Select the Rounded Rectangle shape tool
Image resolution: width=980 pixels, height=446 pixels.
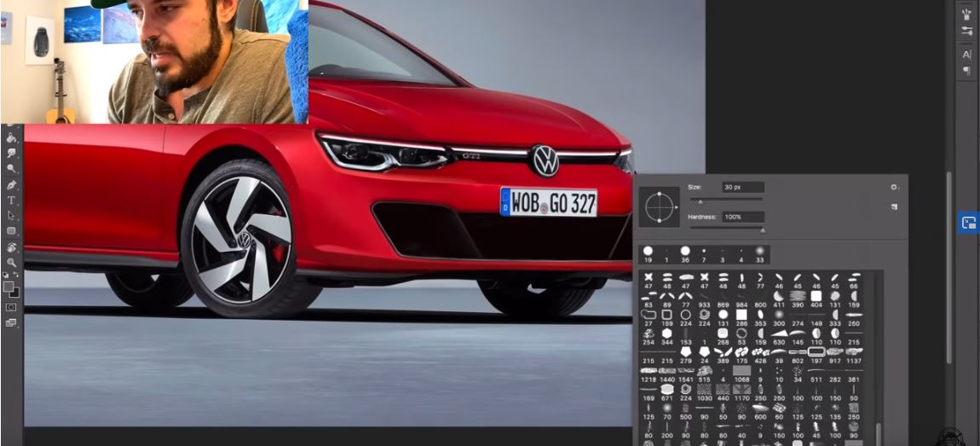(12, 231)
